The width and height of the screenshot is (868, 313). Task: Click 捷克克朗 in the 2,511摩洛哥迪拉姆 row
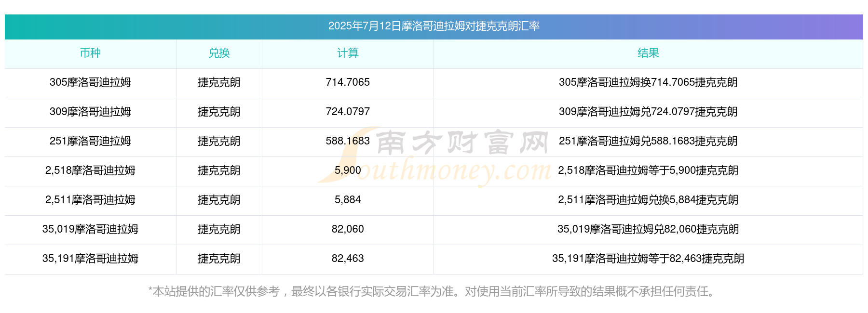[x=219, y=200]
